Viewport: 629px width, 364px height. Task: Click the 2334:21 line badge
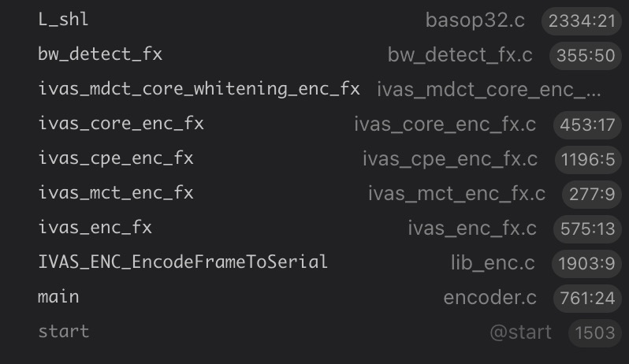tap(582, 21)
